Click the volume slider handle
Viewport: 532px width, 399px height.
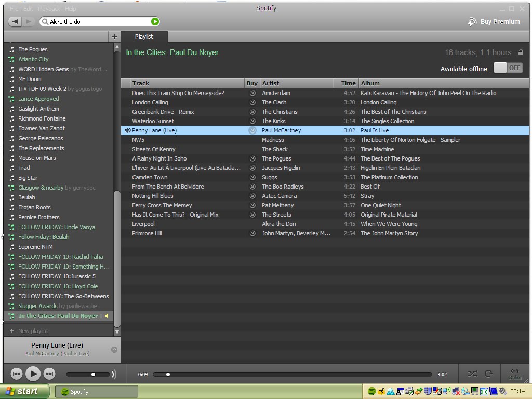(x=94, y=374)
